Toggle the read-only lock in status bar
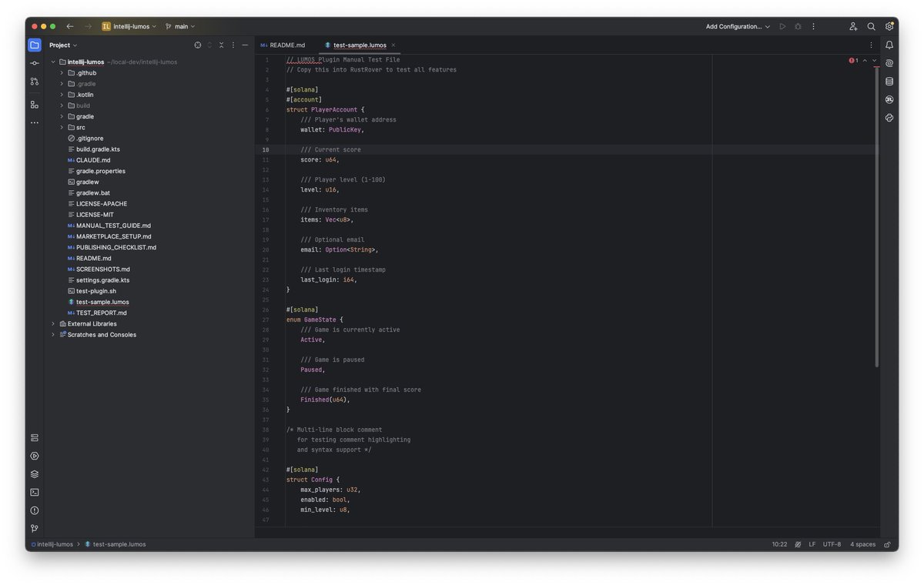The height and width of the screenshot is (585, 924). pyautogui.click(x=889, y=544)
